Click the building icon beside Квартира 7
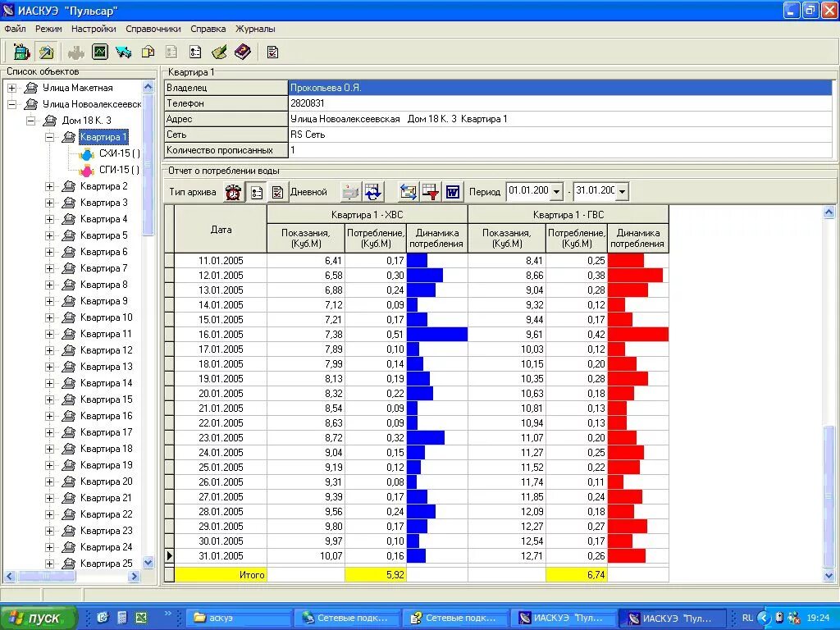840x630 pixels. (x=69, y=268)
